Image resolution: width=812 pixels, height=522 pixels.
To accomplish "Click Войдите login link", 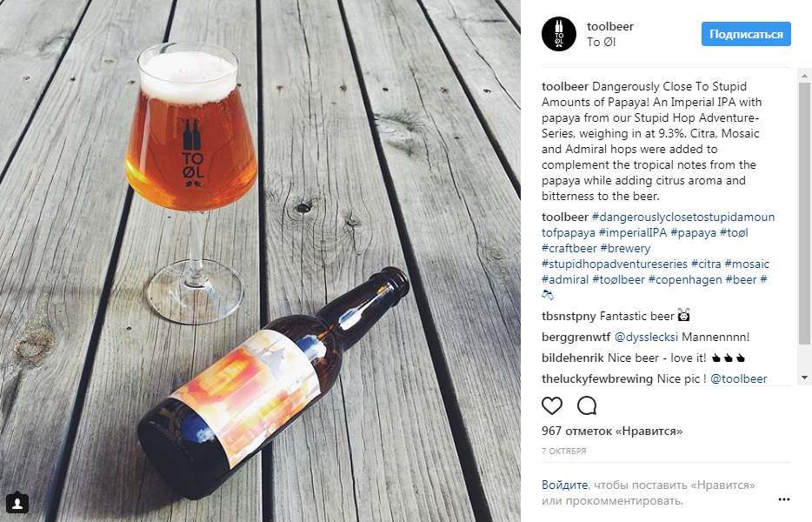I will point(564,485).
